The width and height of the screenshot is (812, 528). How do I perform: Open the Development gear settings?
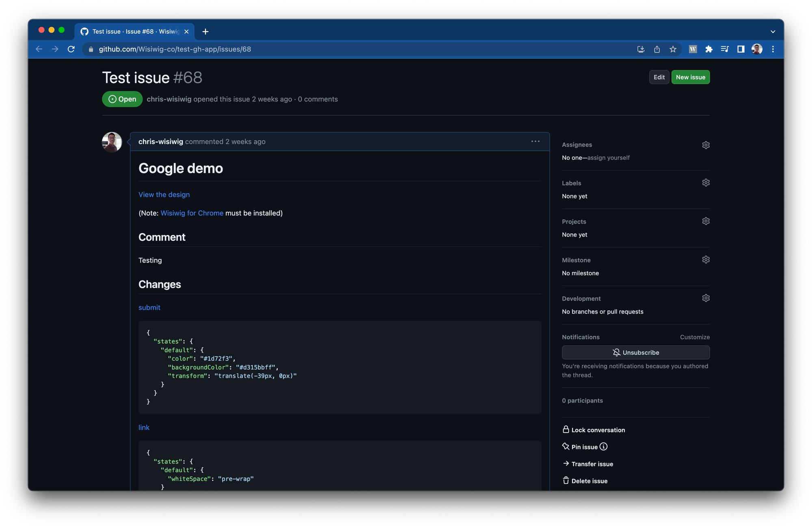(x=706, y=298)
